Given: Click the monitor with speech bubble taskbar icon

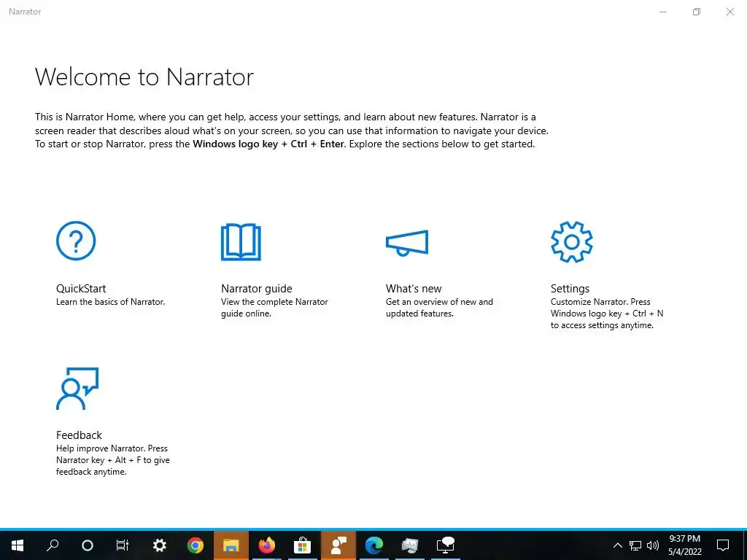Looking at the screenshot, I should point(446,545).
